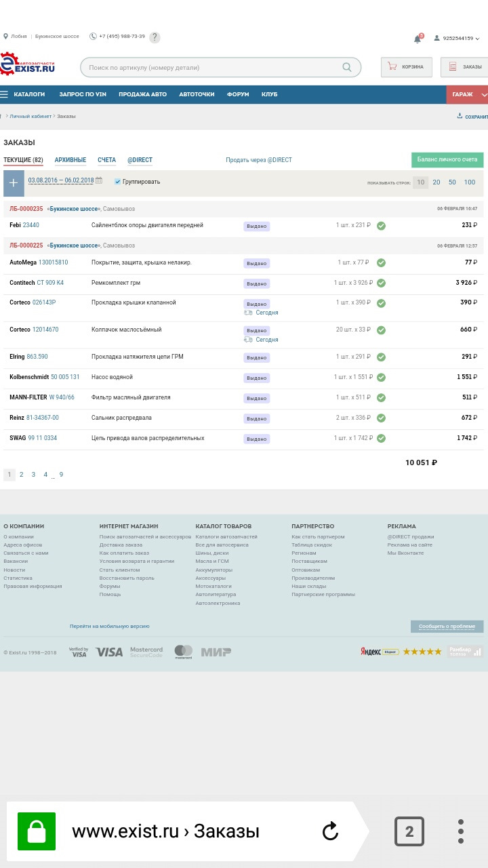The width and height of the screenshot is (488, 868).
Task: Click the plus button next to date range
Action: coord(14,183)
